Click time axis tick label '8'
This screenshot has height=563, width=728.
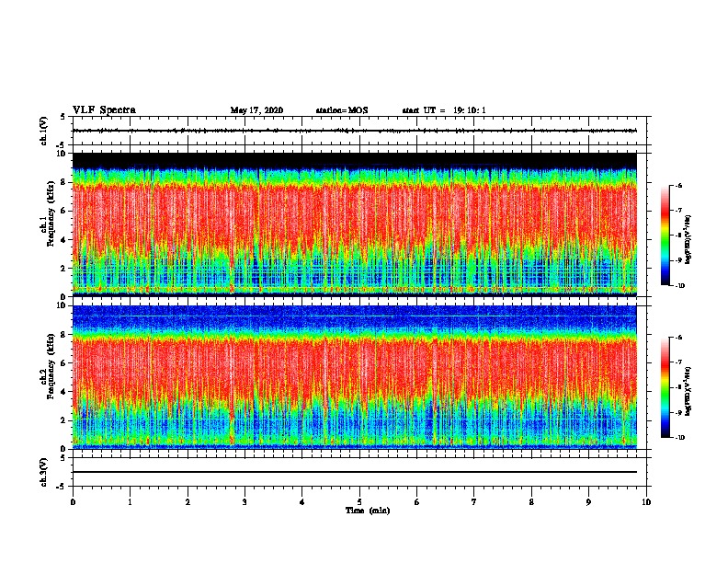coord(531,502)
